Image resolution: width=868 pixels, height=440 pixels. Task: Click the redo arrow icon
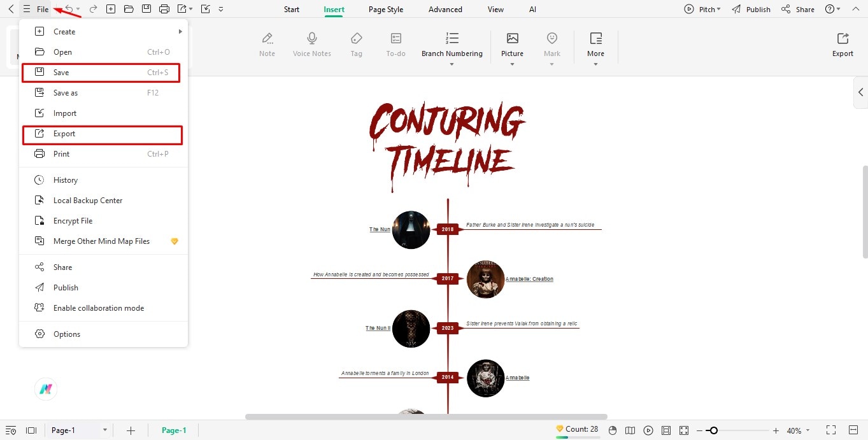(93, 9)
